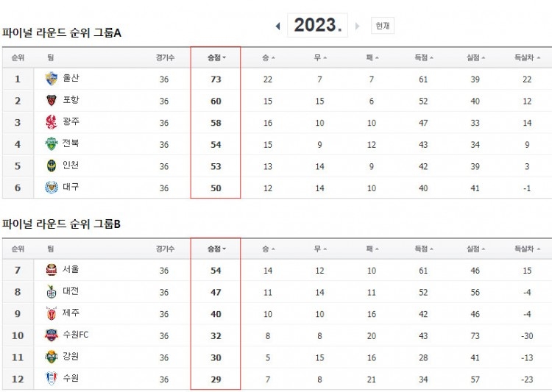The image size is (552, 392).
Task: Click the Jeonbuk team emblem icon
Action: click(x=52, y=143)
